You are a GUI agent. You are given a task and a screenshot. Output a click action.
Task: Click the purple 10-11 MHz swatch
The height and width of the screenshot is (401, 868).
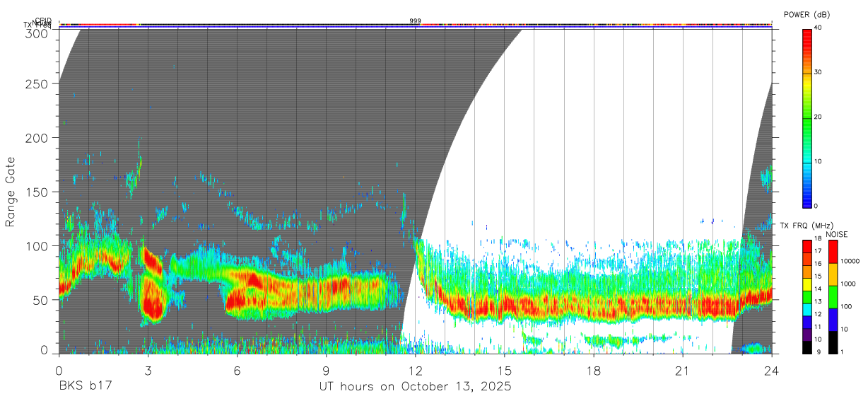pyautogui.click(x=807, y=335)
